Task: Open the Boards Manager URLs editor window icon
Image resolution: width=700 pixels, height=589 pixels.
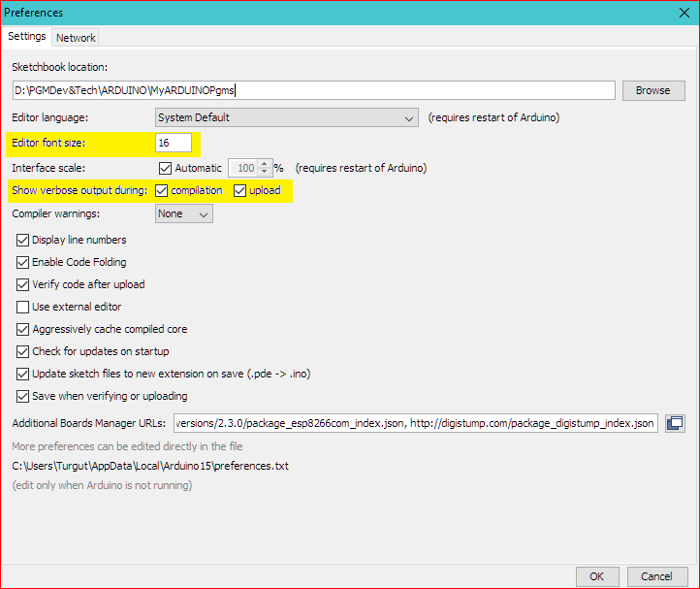Action: [x=675, y=423]
